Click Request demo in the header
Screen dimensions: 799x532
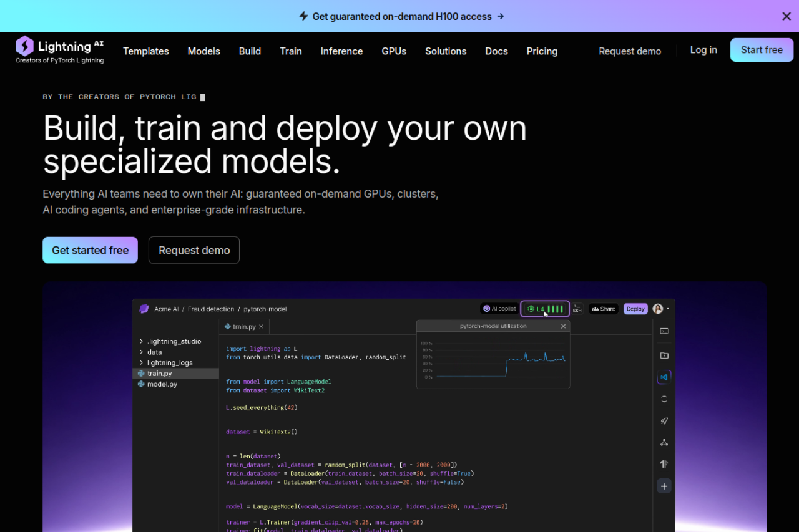[x=630, y=51]
